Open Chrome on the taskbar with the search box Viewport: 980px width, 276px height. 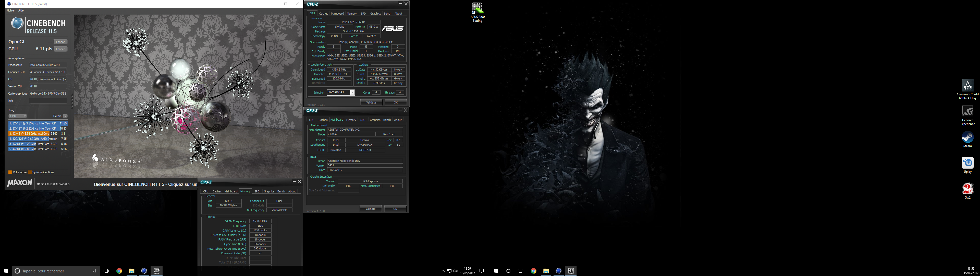[119, 271]
